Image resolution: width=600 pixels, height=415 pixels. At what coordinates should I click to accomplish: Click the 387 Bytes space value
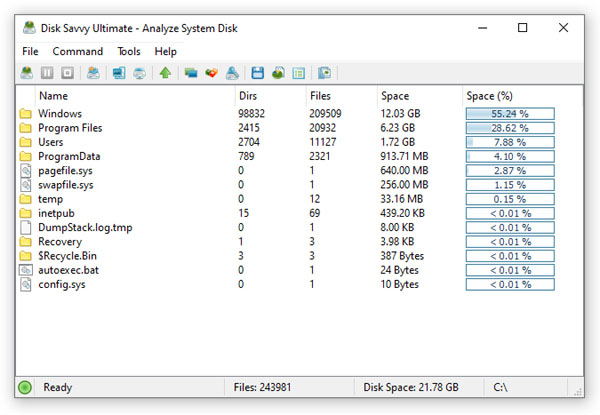(x=402, y=256)
